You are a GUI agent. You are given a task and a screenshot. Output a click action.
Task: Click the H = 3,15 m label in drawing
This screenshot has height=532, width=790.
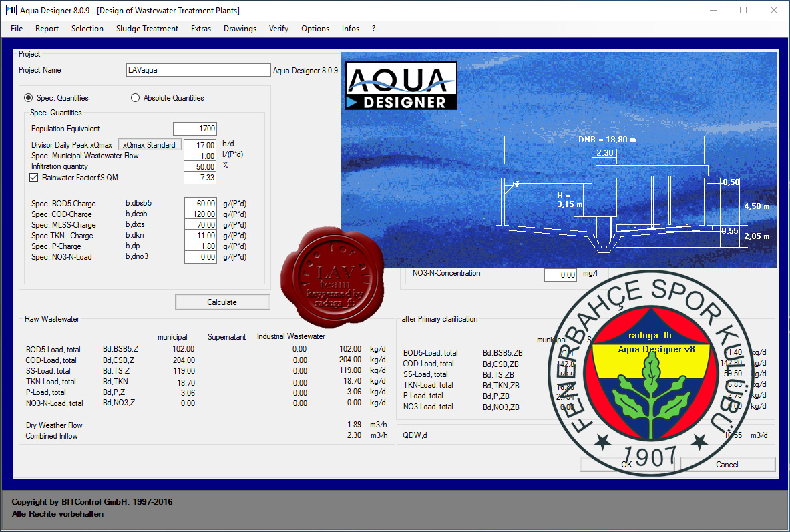coord(569,200)
